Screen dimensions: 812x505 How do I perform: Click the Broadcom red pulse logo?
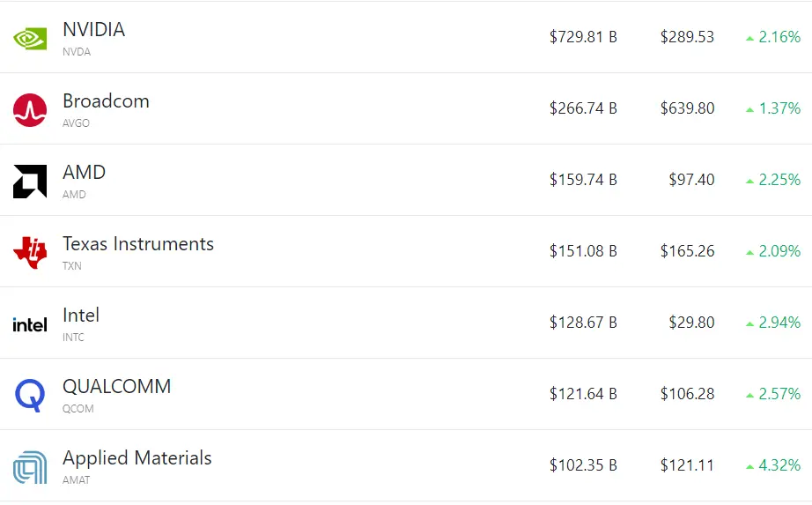click(30, 110)
